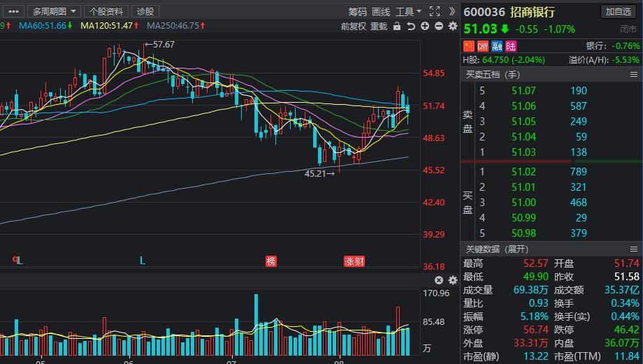Image resolution: width=643 pixels, height=364 pixels.
Task: Click the 开盘 51.74 value
Action: point(627,263)
